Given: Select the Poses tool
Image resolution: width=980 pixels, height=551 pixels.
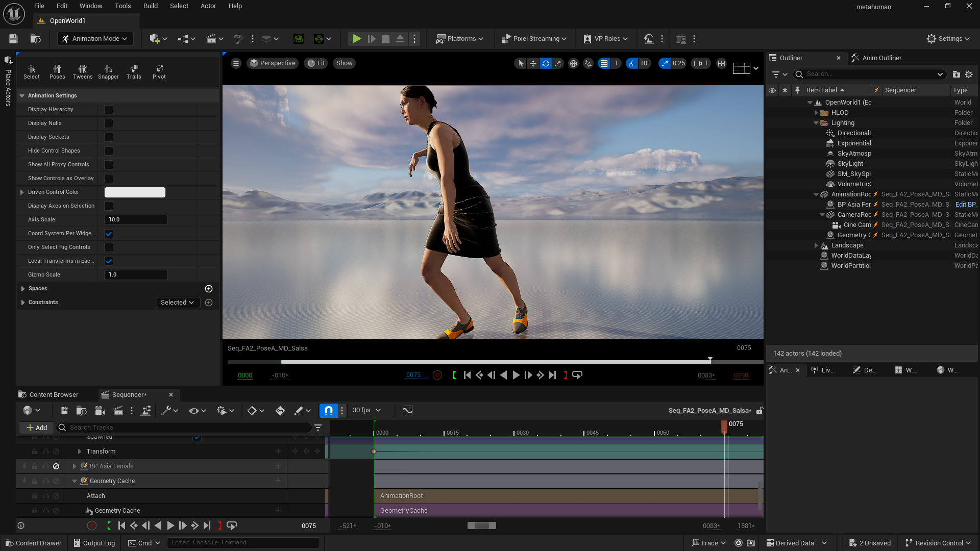Looking at the screenshot, I should [57, 71].
